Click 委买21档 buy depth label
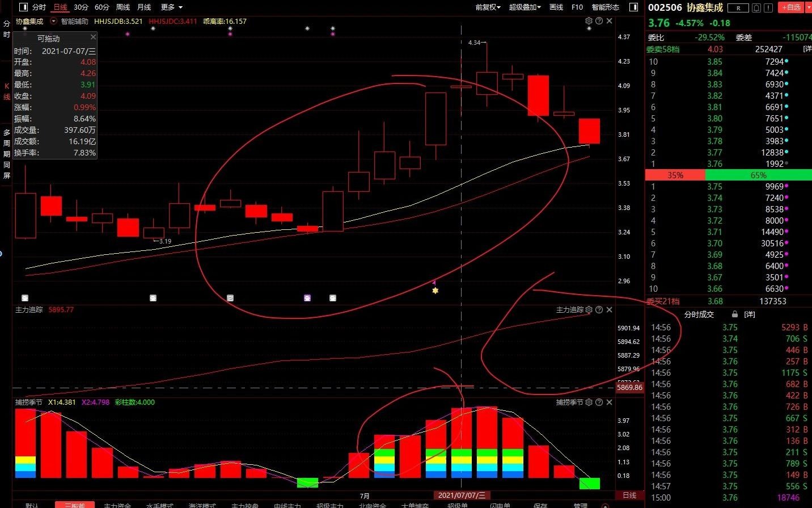812x508 pixels. pyautogui.click(x=663, y=301)
